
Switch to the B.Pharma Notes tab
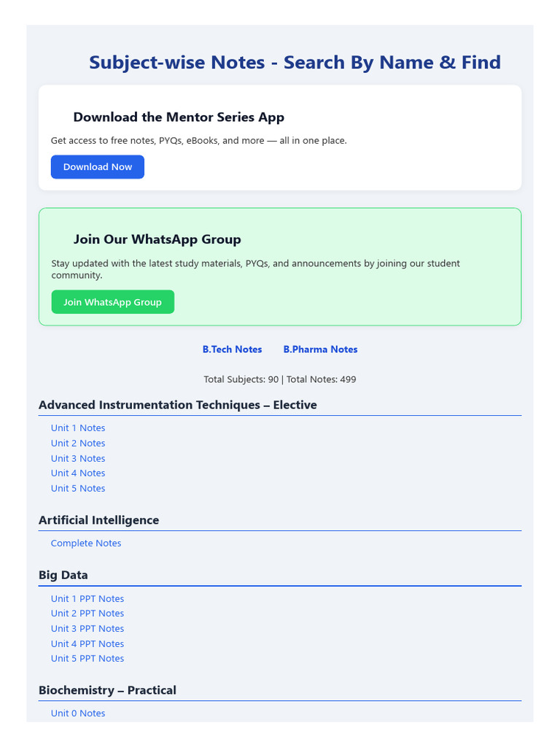320,349
